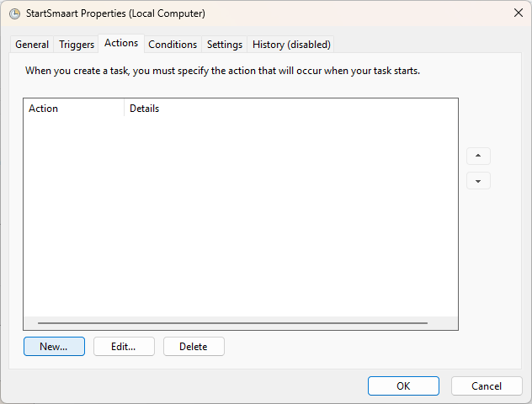The image size is (532, 404).
Task: Open the Triggers tab
Action: pyautogui.click(x=77, y=45)
